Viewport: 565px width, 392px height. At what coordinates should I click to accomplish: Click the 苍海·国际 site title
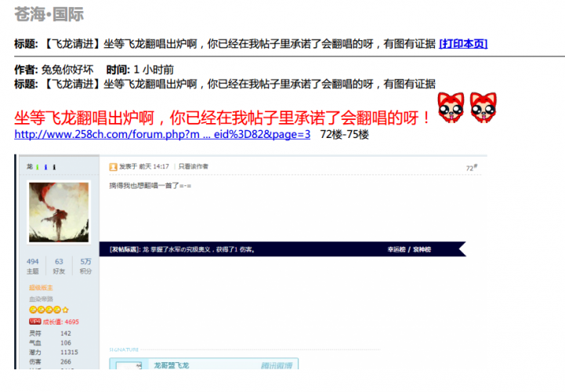pyautogui.click(x=49, y=14)
